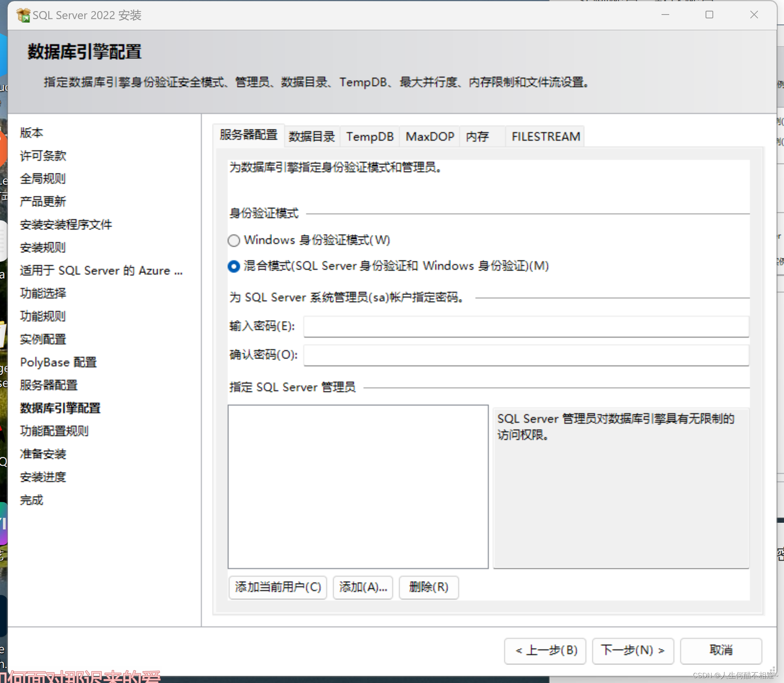Switch to the FILESTREAM tab
Image resolution: width=784 pixels, height=683 pixels.
(x=546, y=137)
